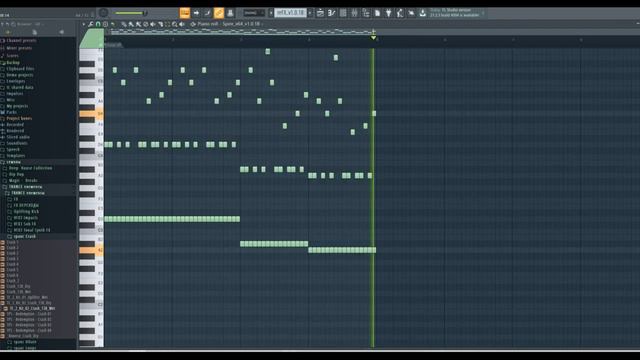Click the plugin picker plug icon

pos(389,13)
